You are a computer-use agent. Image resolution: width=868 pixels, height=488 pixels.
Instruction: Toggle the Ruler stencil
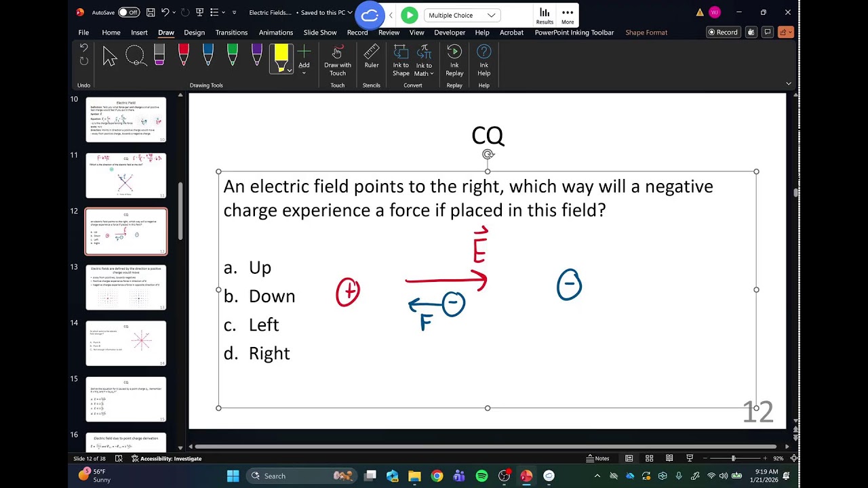pyautogui.click(x=372, y=57)
